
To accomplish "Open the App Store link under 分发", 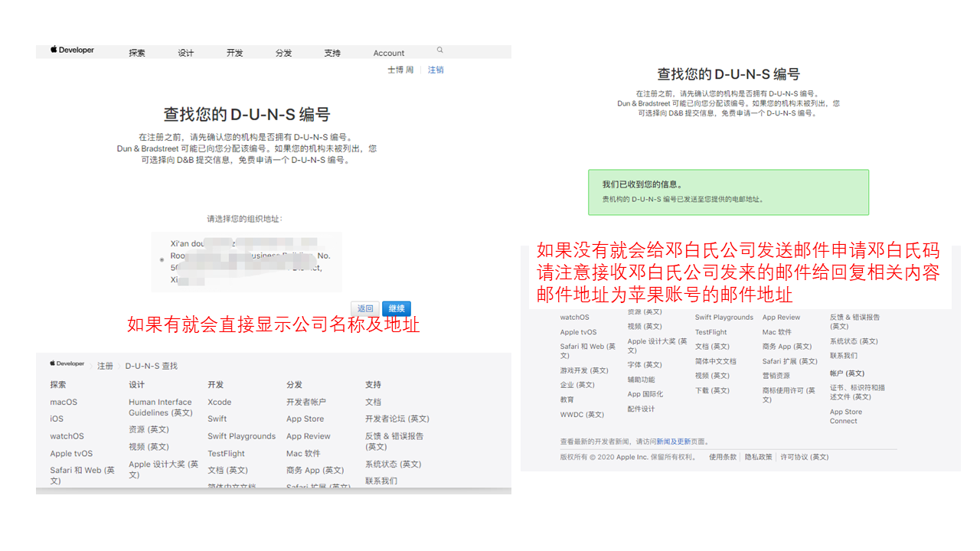I will pyautogui.click(x=305, y=419).
